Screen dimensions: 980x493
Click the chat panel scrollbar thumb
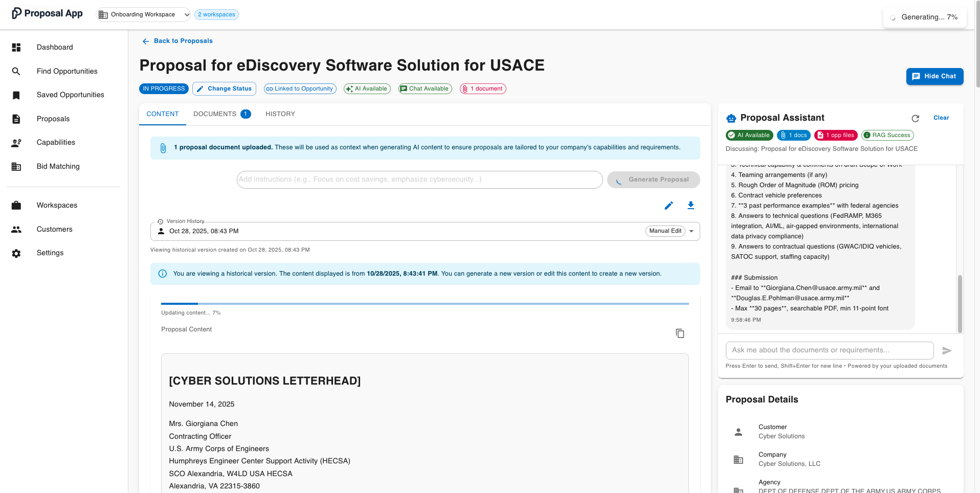(960, 304)
